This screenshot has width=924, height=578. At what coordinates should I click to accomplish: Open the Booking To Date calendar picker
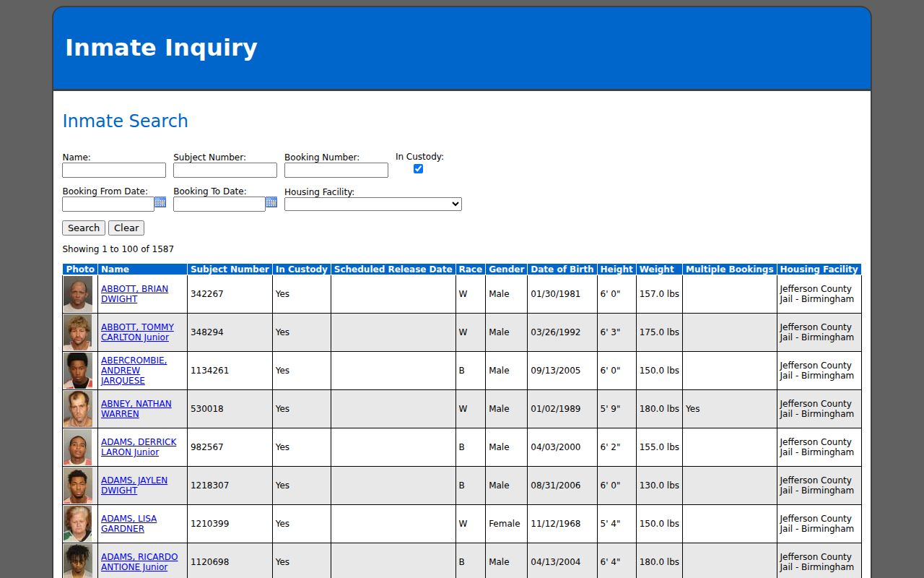coord(271,202)
